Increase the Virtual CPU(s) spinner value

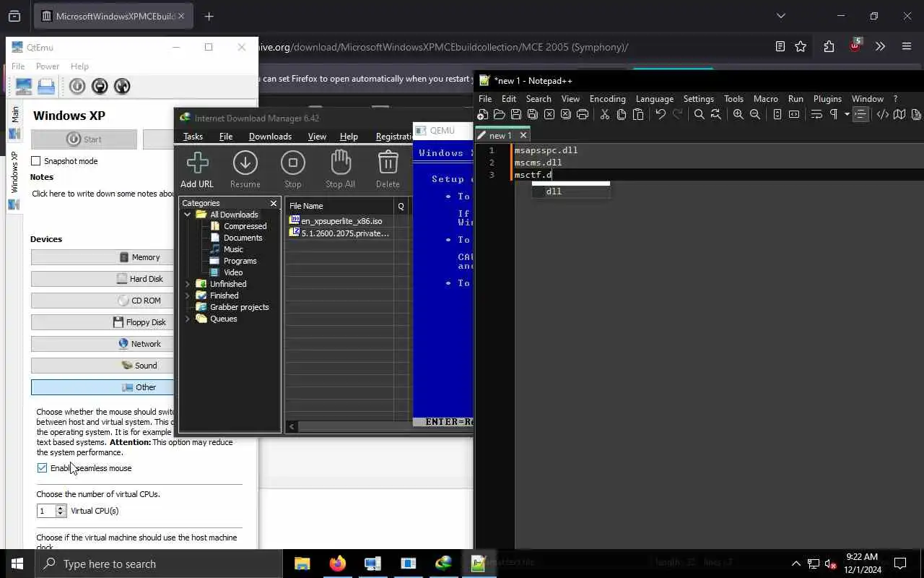61,508
